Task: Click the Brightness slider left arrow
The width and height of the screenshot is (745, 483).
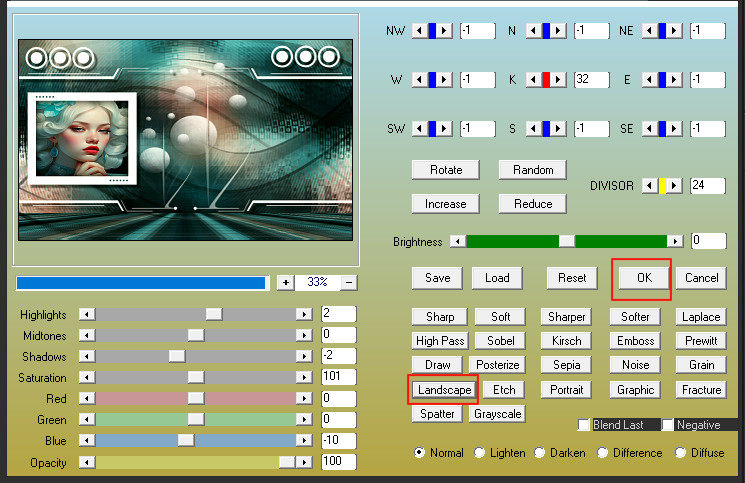Action: click(x=458, y=241)
